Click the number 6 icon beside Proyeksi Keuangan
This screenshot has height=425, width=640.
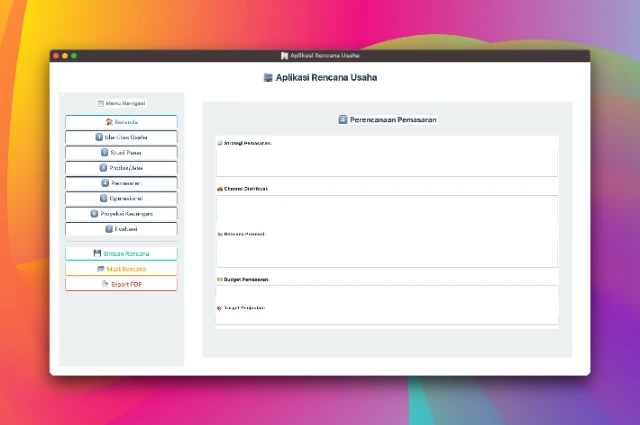(94, 213)
